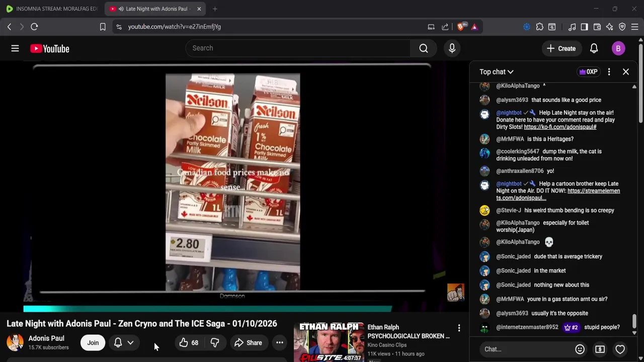Click the chat scrollbar thumb

[634, 321]
